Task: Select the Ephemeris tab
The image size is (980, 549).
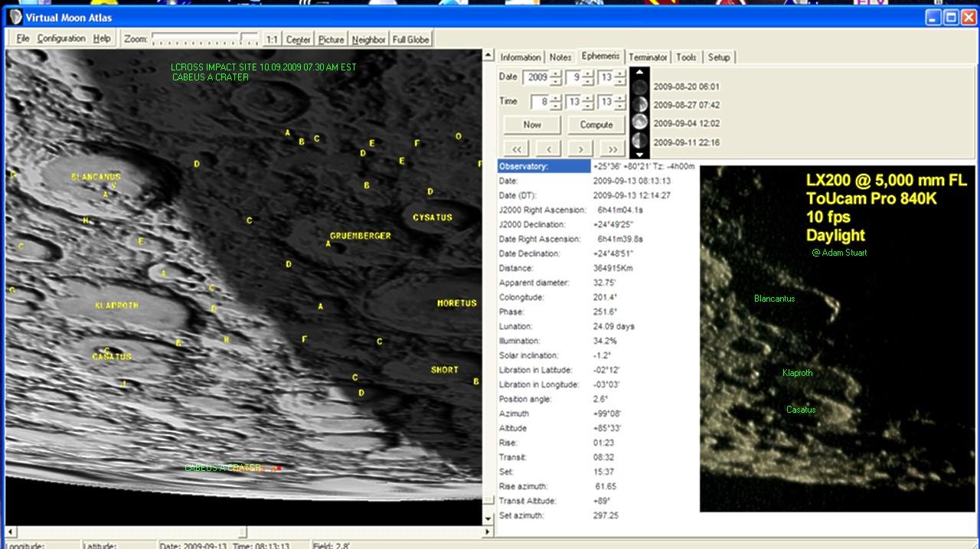Action: click(600, 56)
